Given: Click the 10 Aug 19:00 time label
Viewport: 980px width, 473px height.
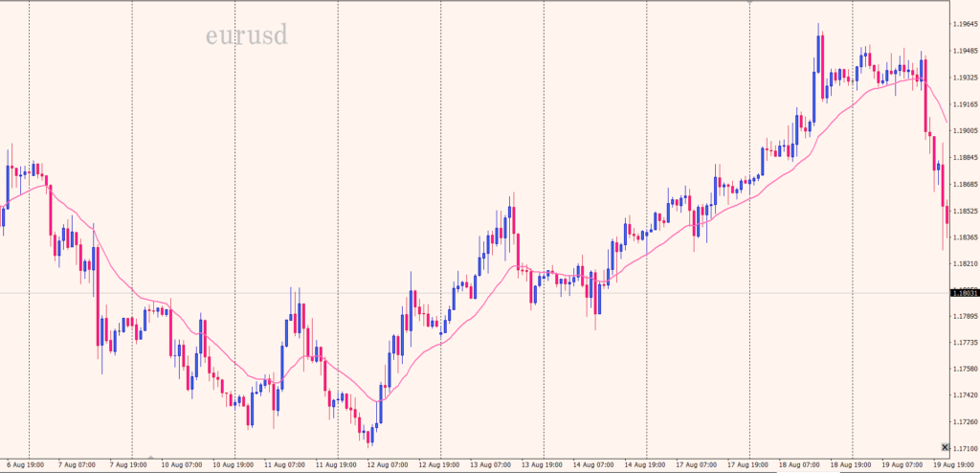Looking at the screenshot, I should pyautogui.click(x=233, y=464).
